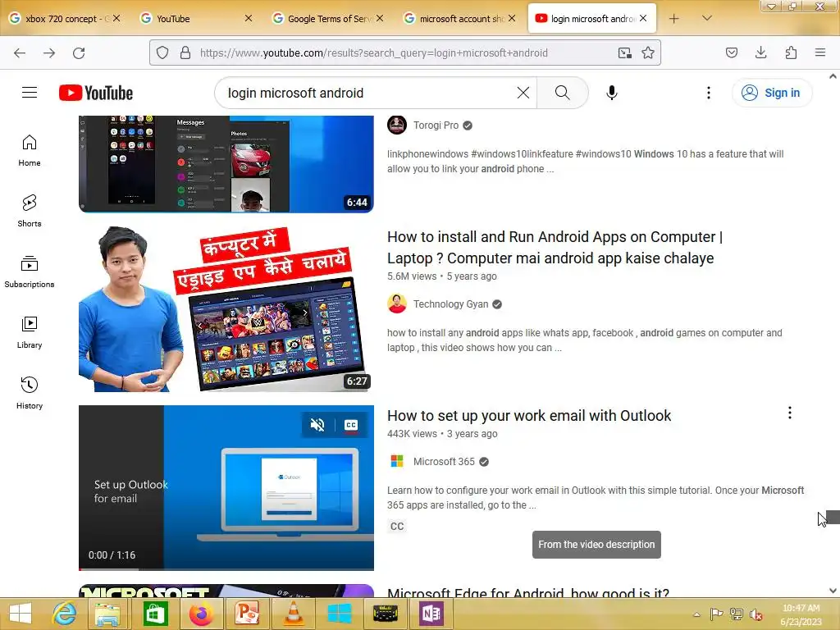Reload the page with the refresh icon

point(79,52)
